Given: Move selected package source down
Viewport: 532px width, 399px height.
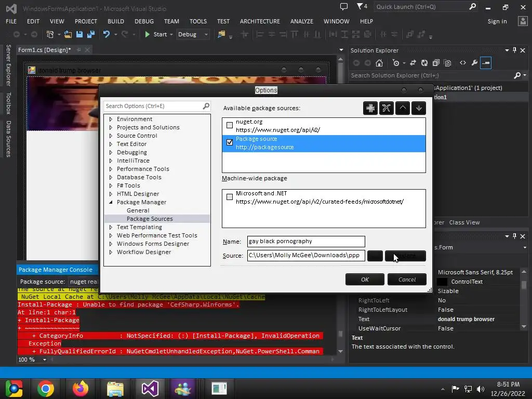Looking at the screenshot, I should point(419,108).
